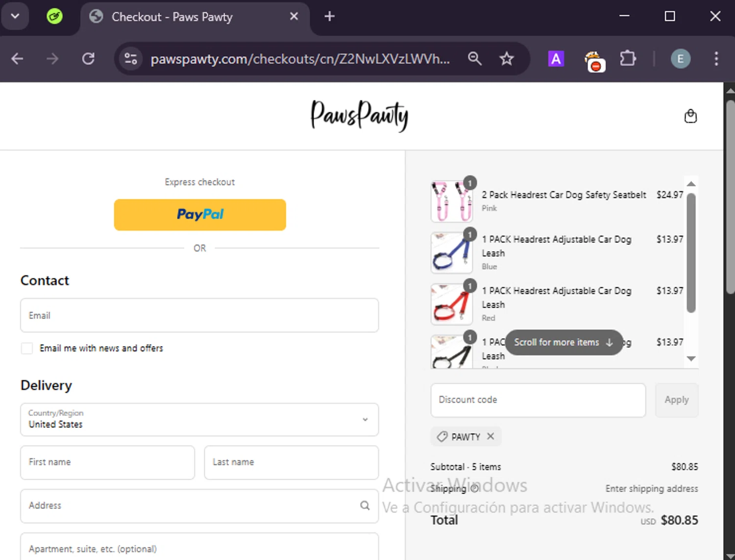Open the E profile avatar
This screenshot has width=735, height=560.
coord(680,59)
